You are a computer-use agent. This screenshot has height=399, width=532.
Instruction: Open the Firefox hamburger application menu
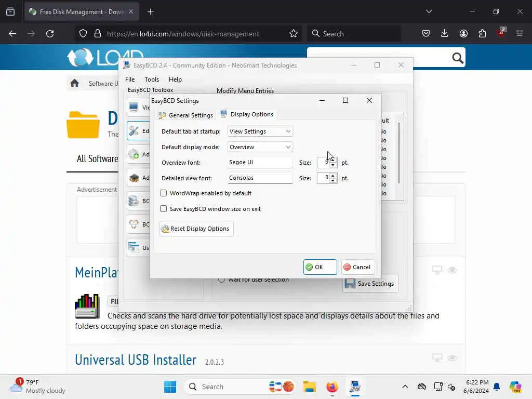pos(520,33)
